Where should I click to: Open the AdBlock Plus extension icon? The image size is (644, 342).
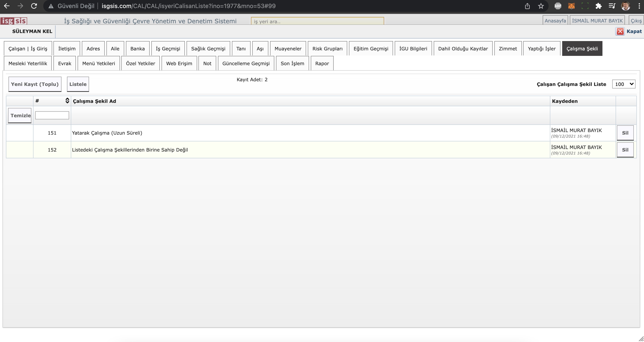558,6
